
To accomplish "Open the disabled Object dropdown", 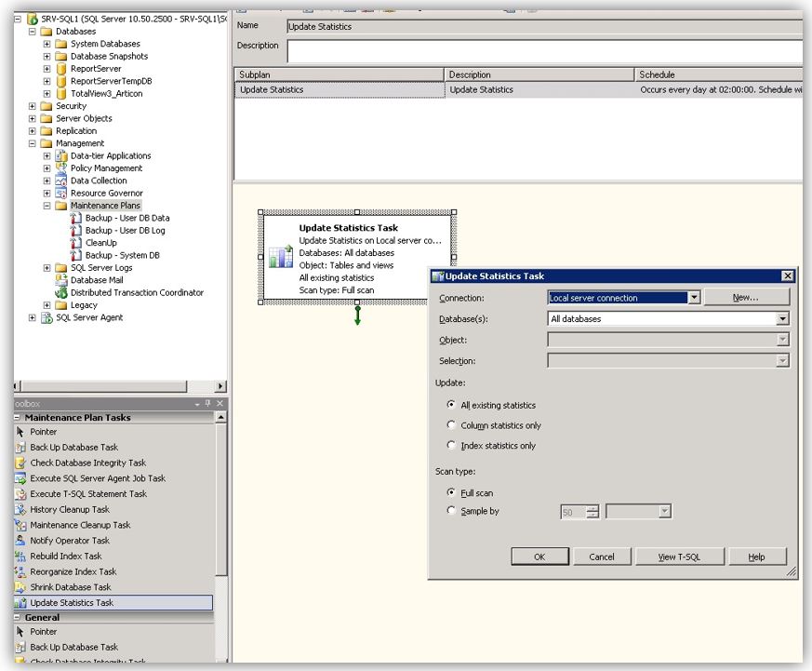I will pyautogui.click(x=783, y=340).
